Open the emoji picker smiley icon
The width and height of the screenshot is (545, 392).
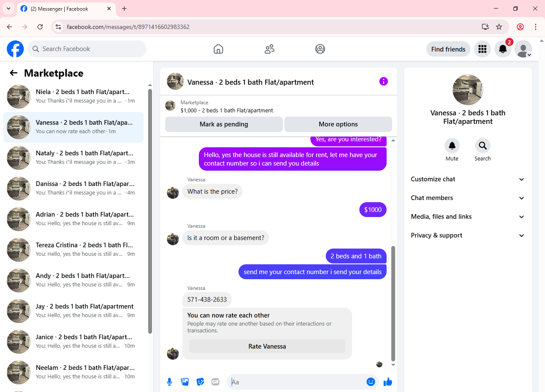pyautogui.click(x=371, y=382)
